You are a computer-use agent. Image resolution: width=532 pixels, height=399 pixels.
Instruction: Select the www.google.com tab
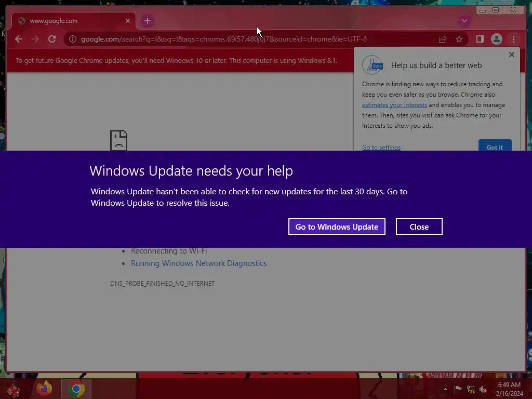click(x=74, y=21)
